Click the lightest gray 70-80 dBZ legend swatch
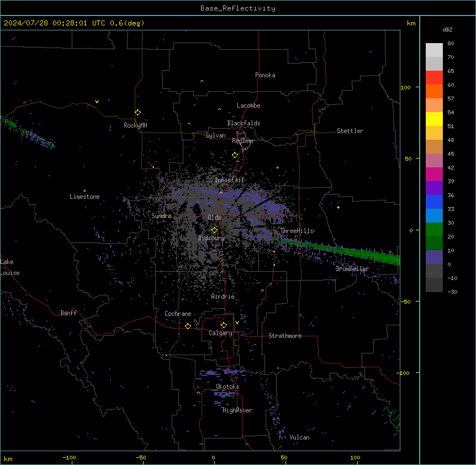Viewport: 476px width, 465px height. point(434,50)
